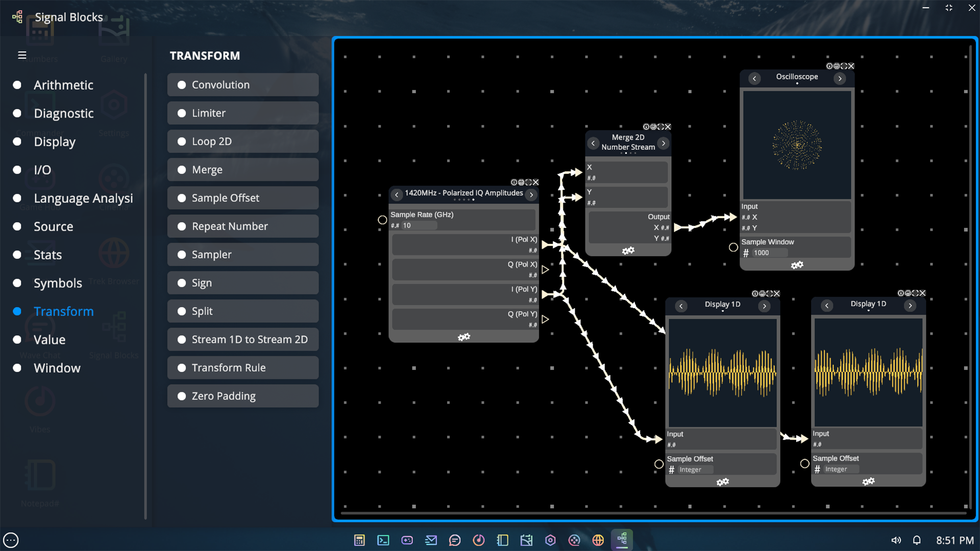Open the gear settings on the Oscilloscope node
Image resolution: width=980 pixels, height=551 pixels.
pos(797,265)
